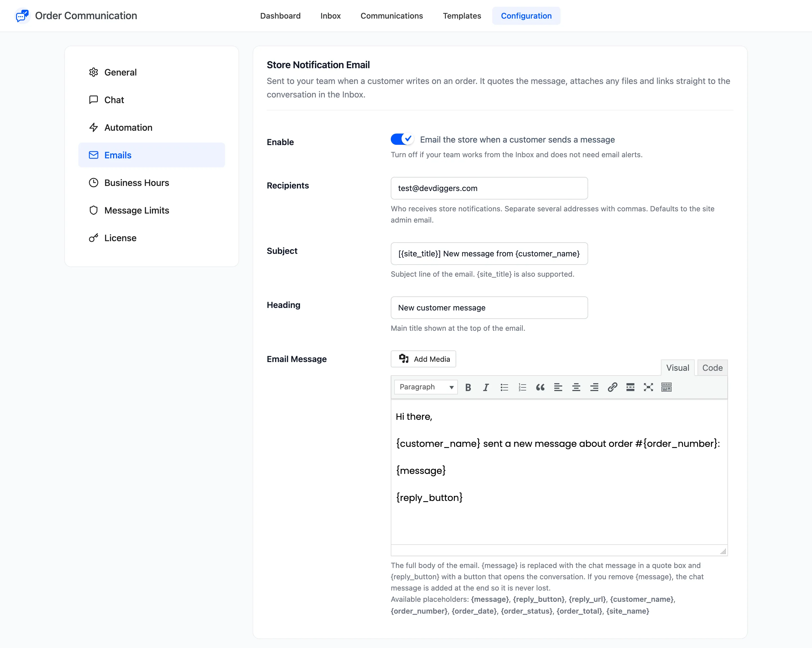The width and height of the screenshot is (812, 648).
Task: Click inside the Email Message editor body
Action: coord(559,472)
